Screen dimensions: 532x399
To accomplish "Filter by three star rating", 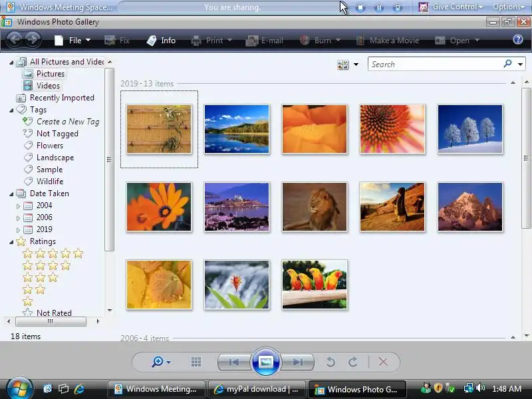I will click(x=40, y=277).
